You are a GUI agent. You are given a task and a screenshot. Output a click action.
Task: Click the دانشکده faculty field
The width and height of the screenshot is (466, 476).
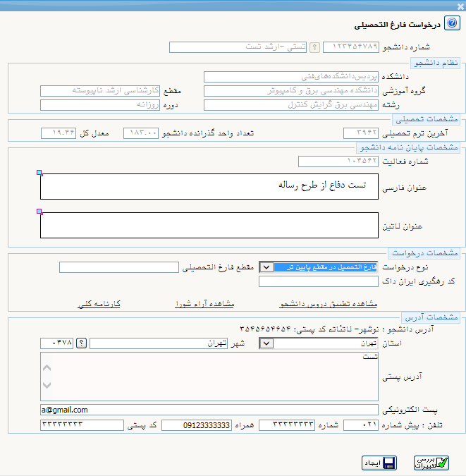click(291, 77)
